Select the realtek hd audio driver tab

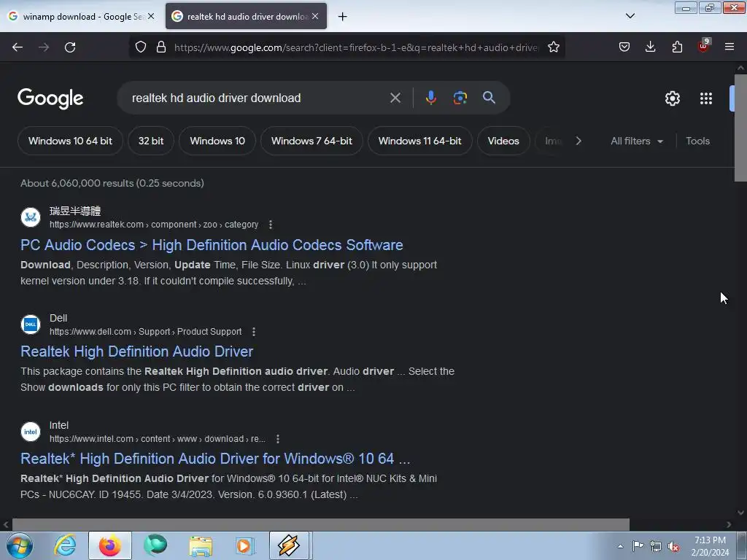(246, 17)
